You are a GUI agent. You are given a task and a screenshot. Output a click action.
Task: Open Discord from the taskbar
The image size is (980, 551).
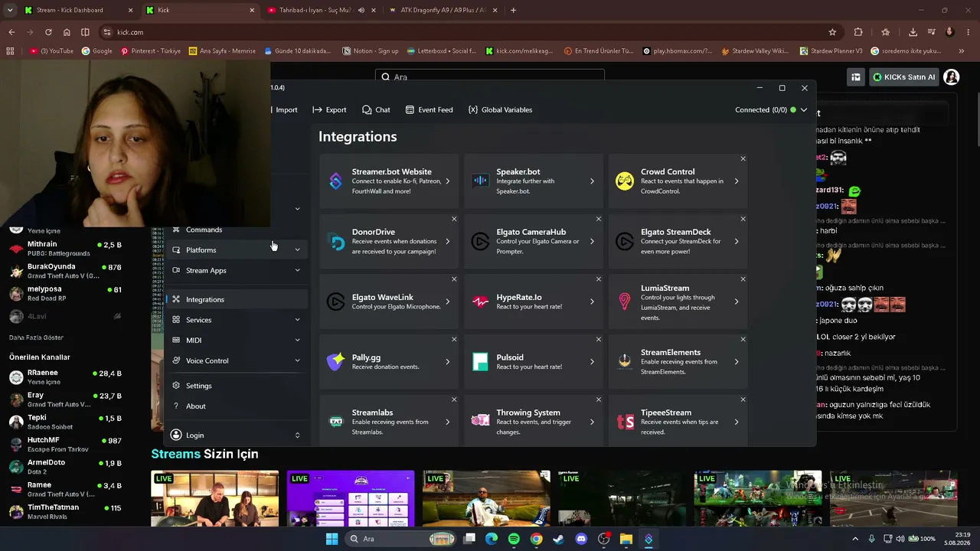[x=581, y=539]
